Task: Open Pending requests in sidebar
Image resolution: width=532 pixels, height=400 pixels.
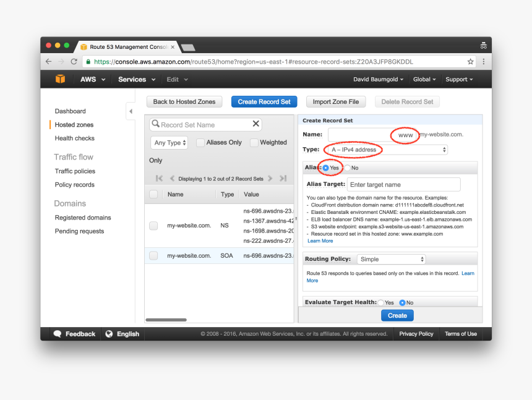Action: (79, 231)
